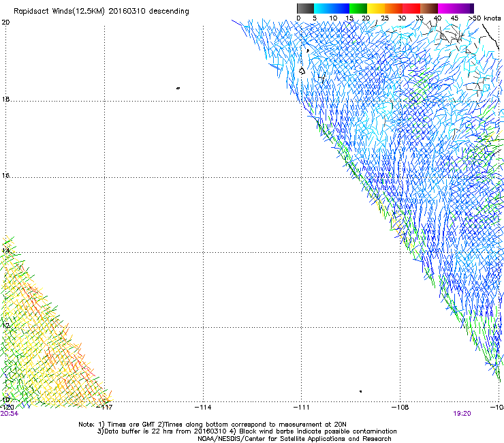Click the cyan 5-10 knots legend swatch

tap(323, 8)
